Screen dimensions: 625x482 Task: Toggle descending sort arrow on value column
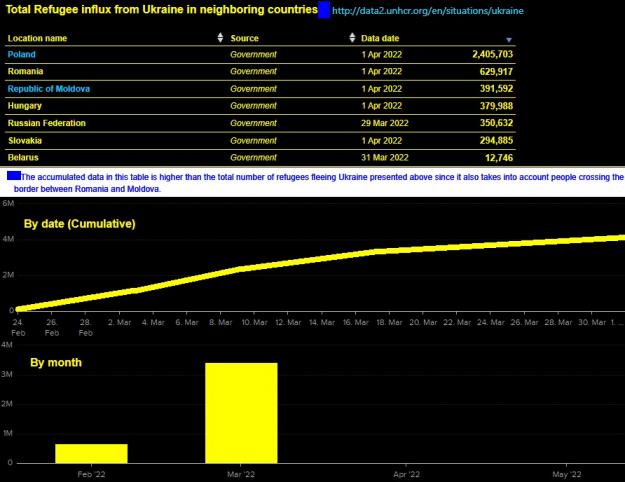coord(509,40)
